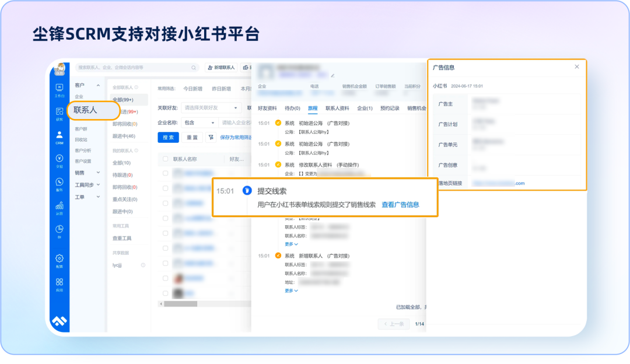Open 客户设置 in the side menu

tap(83, 161)
